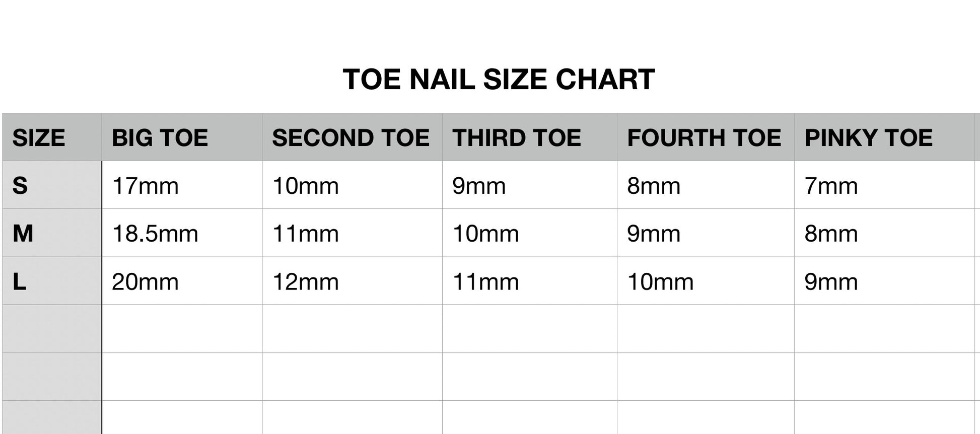Image resolution: width=980 pixels, height=434 pixels.
Task: Click the SECOND TOE column header
Action: point(352,137)
